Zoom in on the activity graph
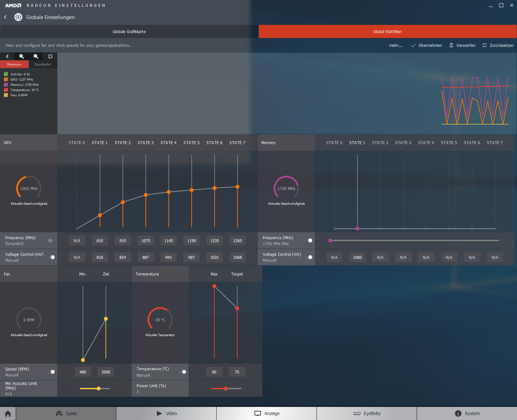 point(22,56)
